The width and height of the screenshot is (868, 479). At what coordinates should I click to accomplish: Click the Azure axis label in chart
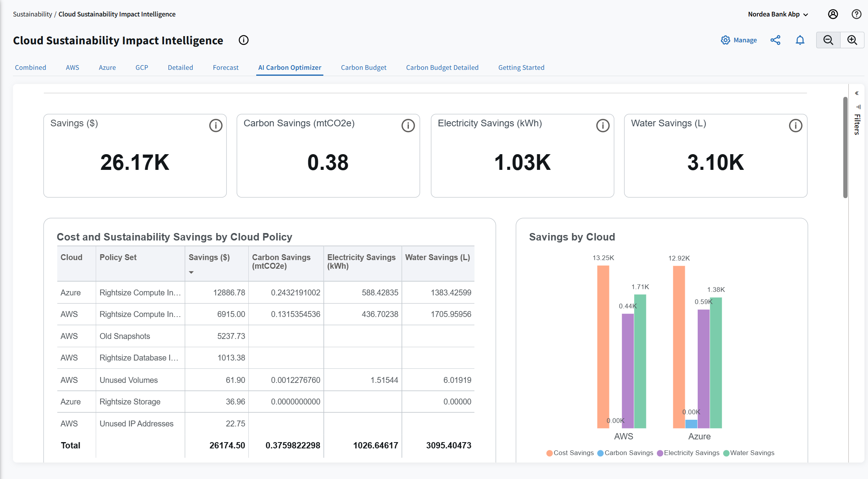click(x=699, y=436)
